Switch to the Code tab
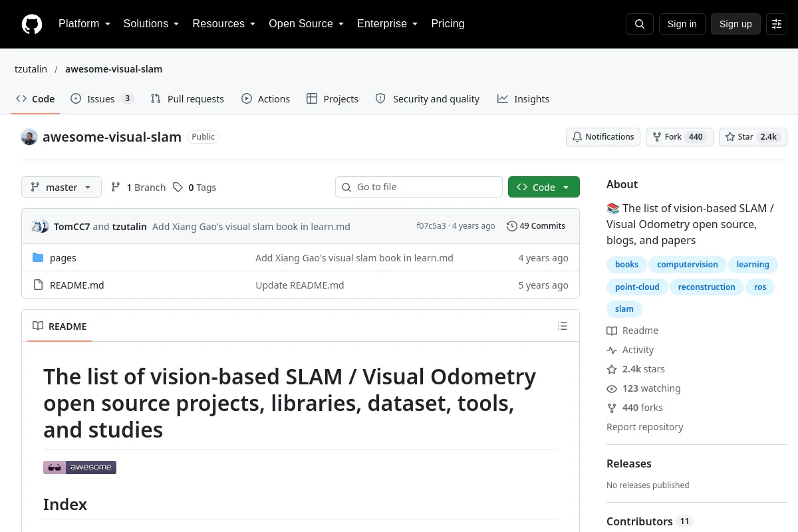 point(35,99)
